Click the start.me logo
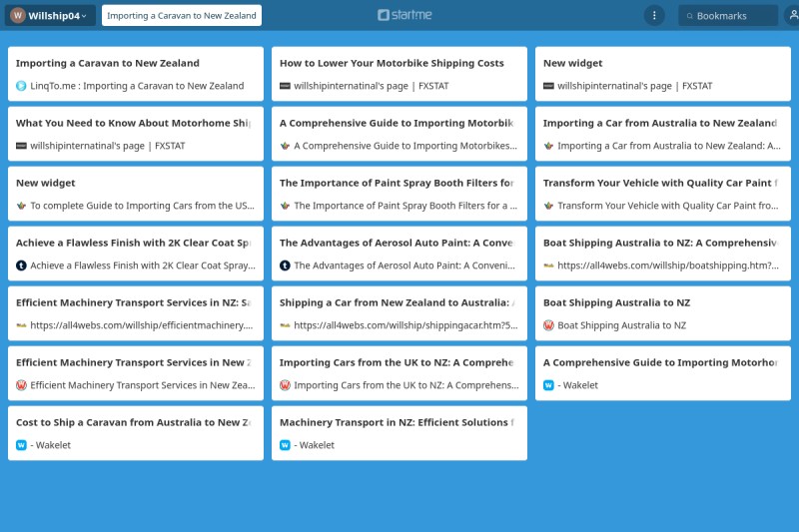The image size is (799, 532). point(404,15)
